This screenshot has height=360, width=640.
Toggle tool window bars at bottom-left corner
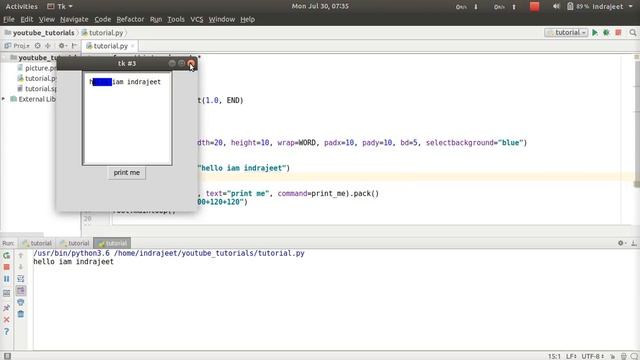pos(7,356)
